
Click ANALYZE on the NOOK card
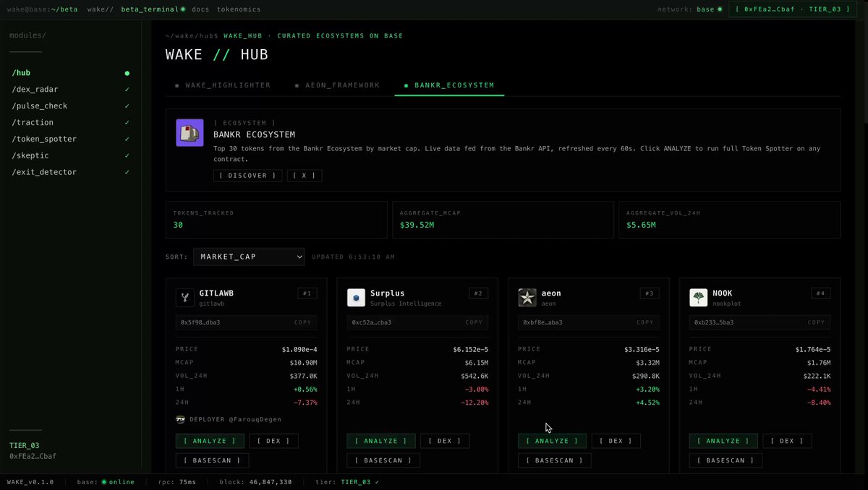point(723,441)
